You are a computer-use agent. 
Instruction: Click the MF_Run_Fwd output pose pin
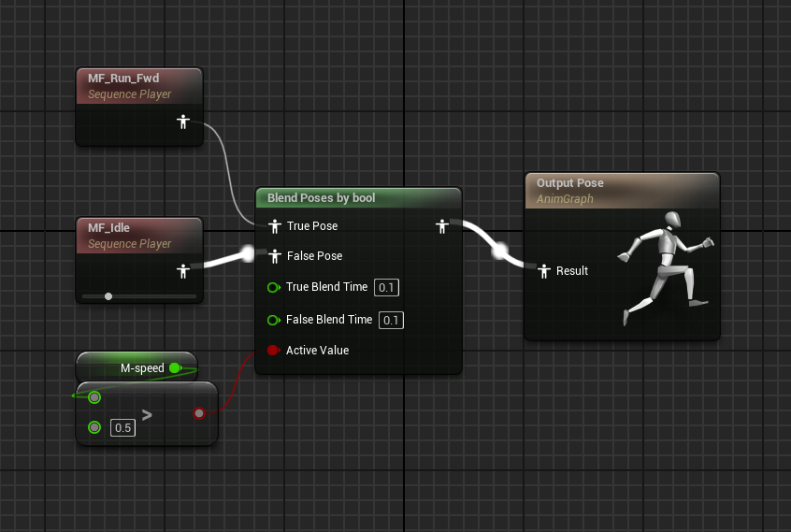pyautogui.click(x=183, y=122)
